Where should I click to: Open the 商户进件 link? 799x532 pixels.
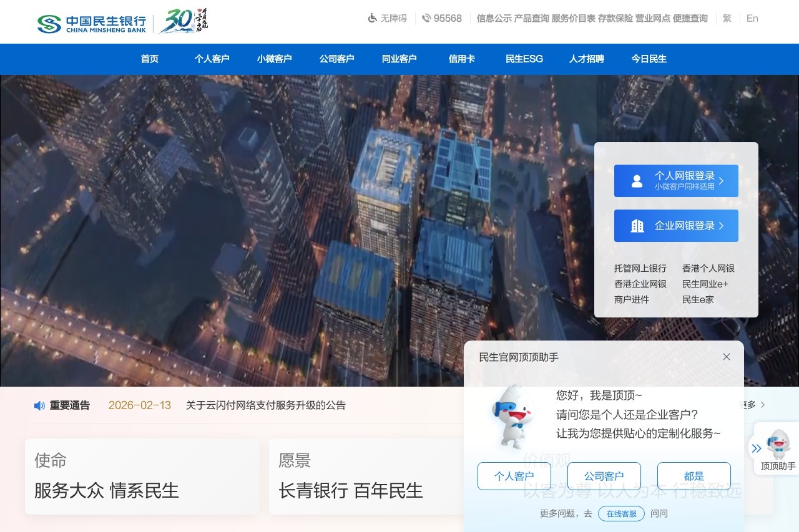point(632,299)
